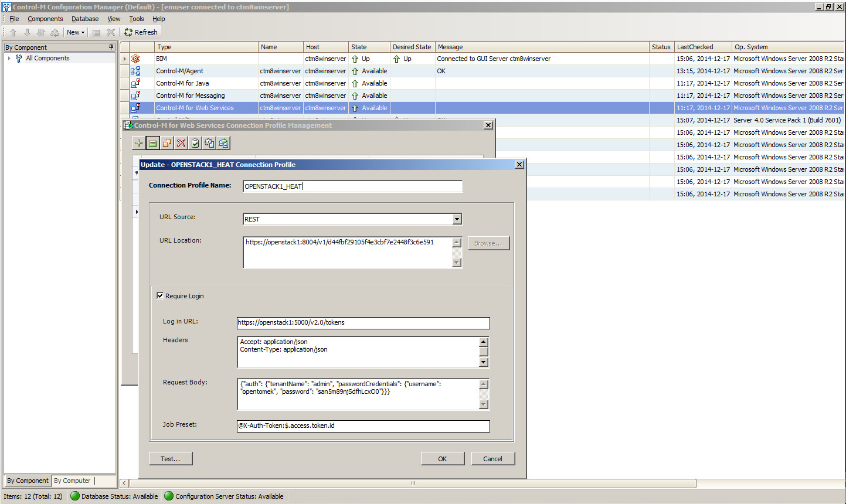Click the red X Delete profile icon
The width and height of the screenshot is (846, 504).
181,143
